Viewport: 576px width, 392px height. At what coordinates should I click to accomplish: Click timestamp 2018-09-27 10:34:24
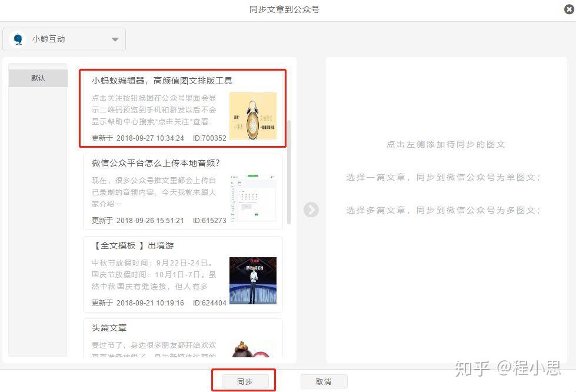pyautogui.click(x=150, y=138)
